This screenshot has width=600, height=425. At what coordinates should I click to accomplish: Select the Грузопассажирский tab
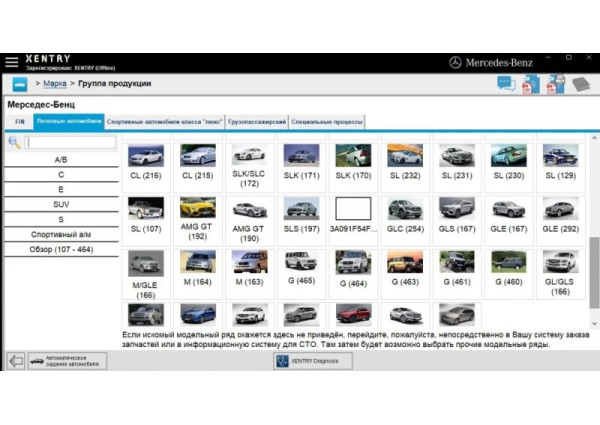pyautogui.click(x=257, y=121)
